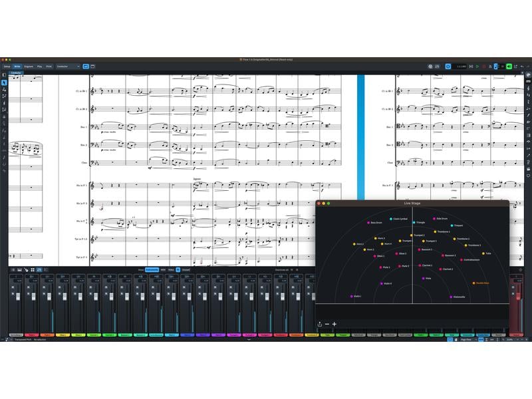The image size is (532, 399).
Task: Switch to Write mode tab
Action: 17,66
